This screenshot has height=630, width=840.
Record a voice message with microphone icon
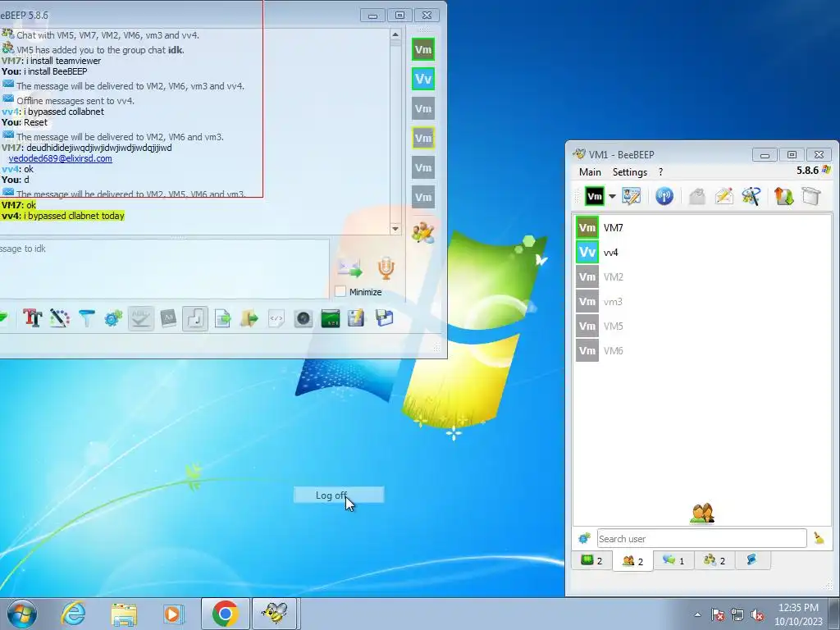click(x=386, y=268)
